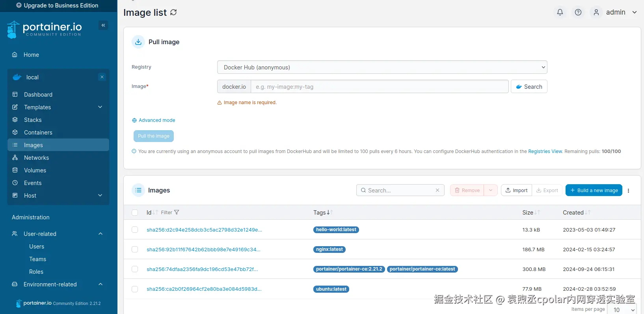Image resolution: width=644 pixels, height=314 pixels.
Task: Click the Docker whale icon beside local
Action: tap(17, 77)
